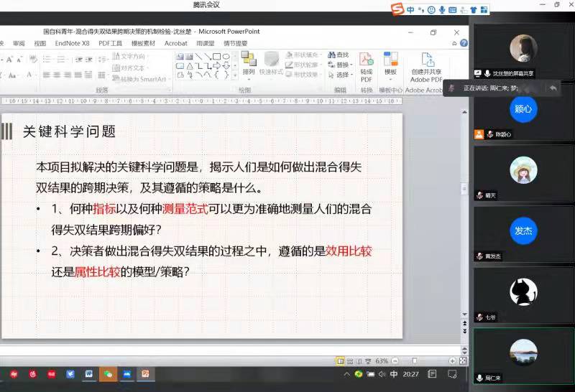Viewport: 575px width, 392px height.
Task: Click the 转换为 SmartArt button
Action: click(142, 79)
